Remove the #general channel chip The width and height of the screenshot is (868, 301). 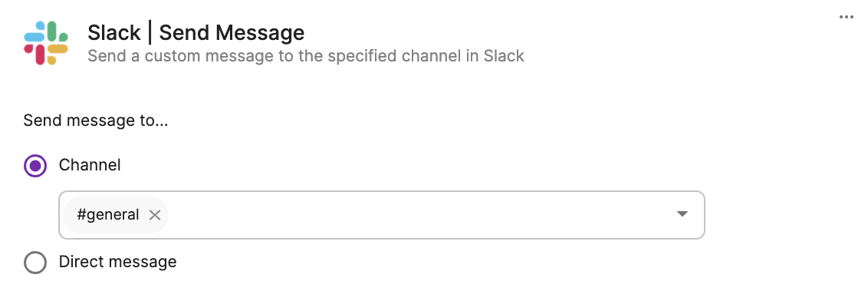pos(155,215)
